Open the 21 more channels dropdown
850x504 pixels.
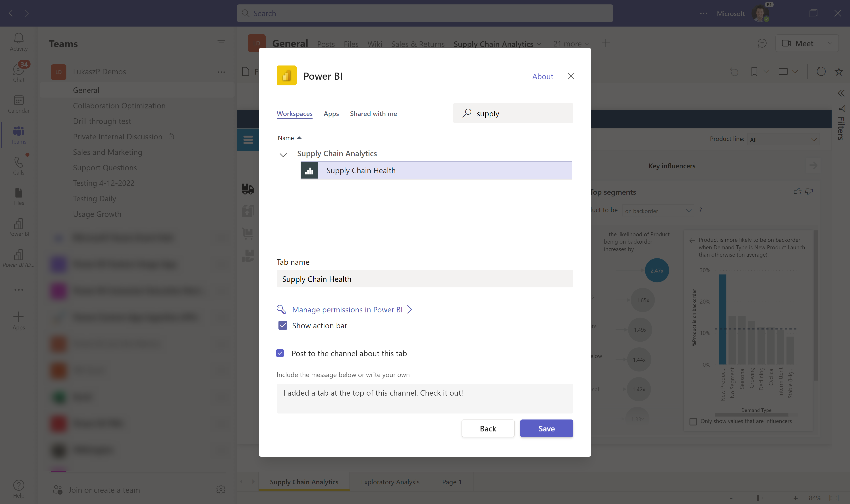point(570,43)
